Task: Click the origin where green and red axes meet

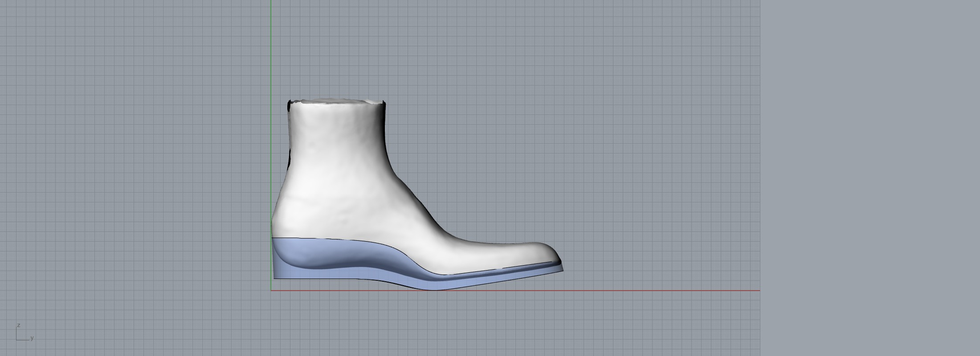Action: [x=271, y=291]
